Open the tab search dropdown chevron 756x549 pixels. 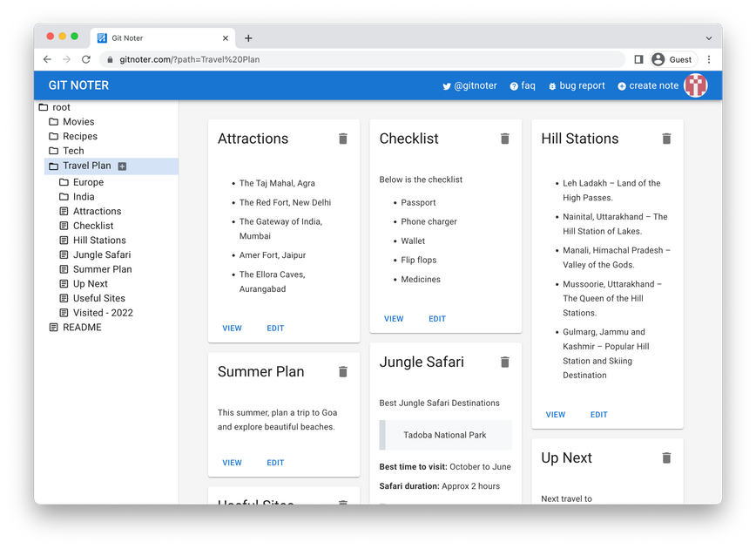(710, 37)
